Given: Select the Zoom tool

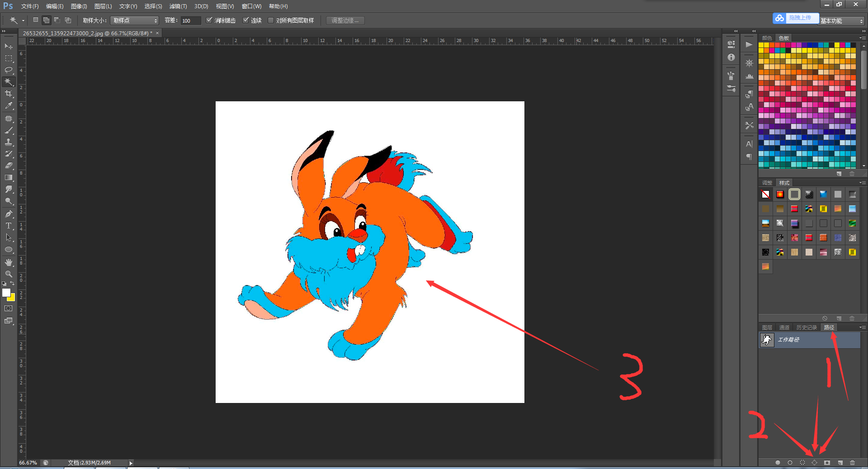Looking at the screenshot, I should click(9, 274).
